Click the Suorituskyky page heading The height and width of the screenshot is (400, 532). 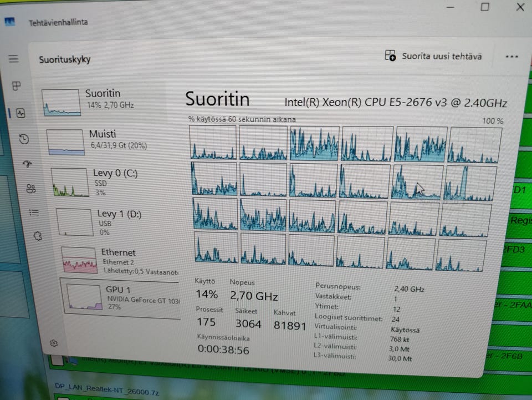coord(64,59)
